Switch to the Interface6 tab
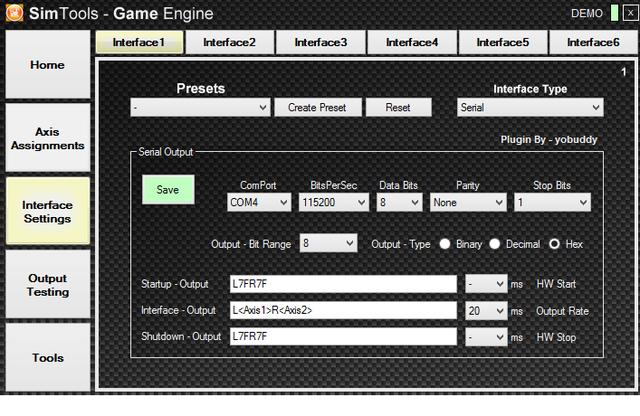This screenshot has width=640, height=416. click(x=593, y=42)
